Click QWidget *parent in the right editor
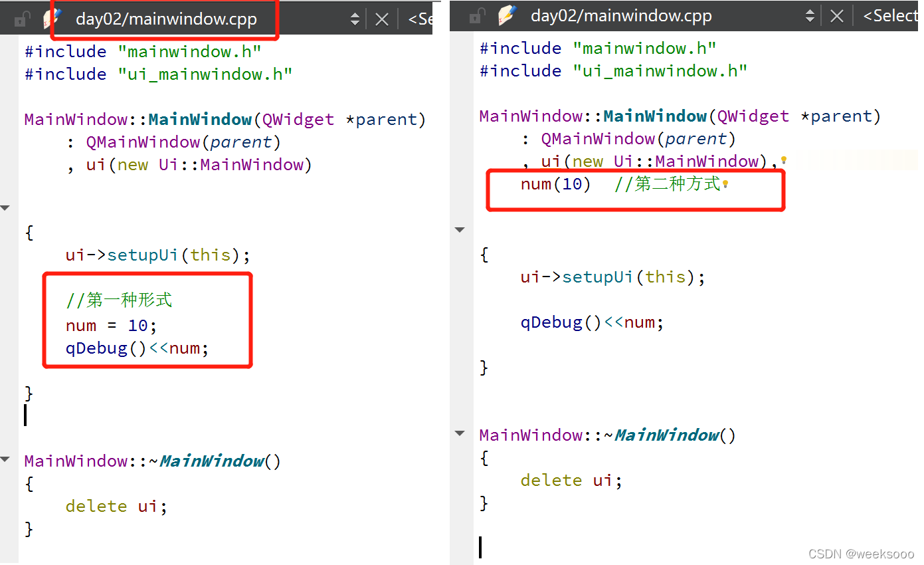924x565 pixels. coord(794,116)
